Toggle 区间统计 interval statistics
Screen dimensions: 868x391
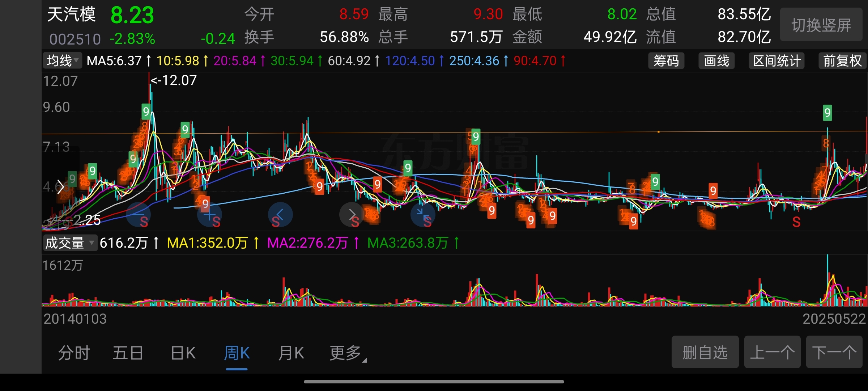tap(776, 61)
